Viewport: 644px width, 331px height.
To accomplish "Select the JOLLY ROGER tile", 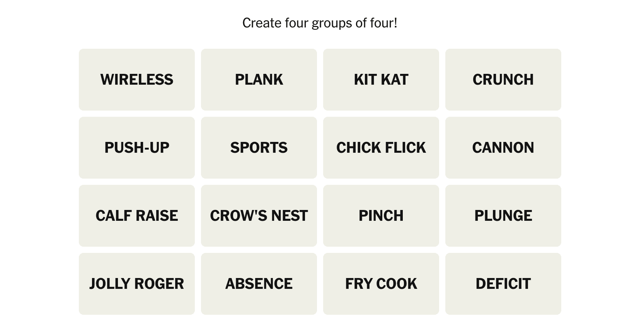I will tap(137, 284).
